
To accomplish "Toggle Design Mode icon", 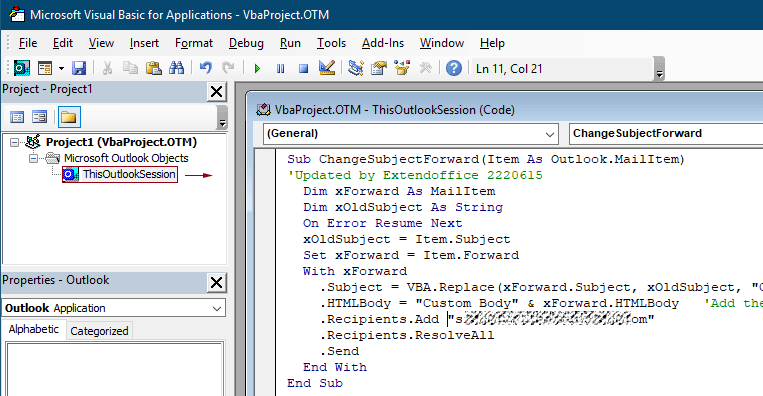I will pos(327,68).
